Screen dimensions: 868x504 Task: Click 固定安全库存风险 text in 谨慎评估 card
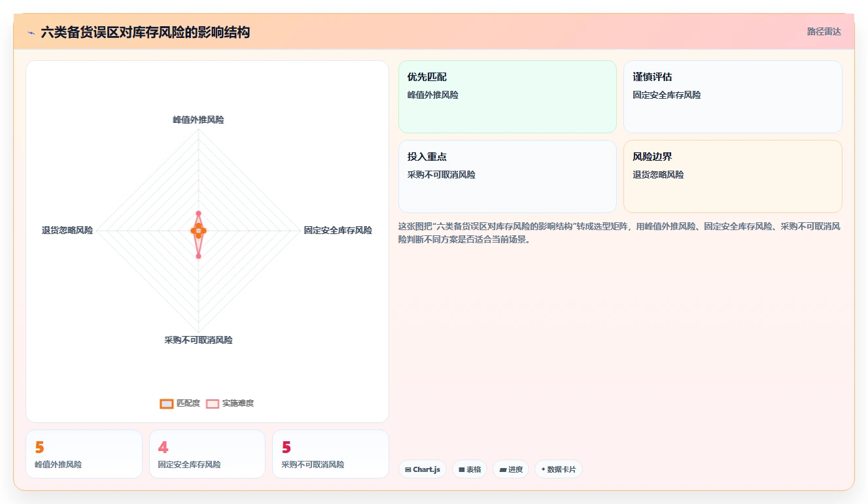(667, 95)
